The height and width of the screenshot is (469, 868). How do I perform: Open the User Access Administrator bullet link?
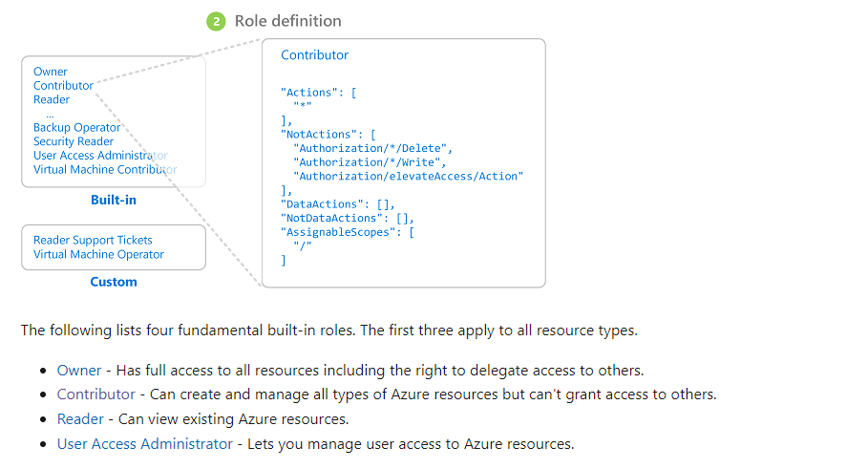pos(145,444)
